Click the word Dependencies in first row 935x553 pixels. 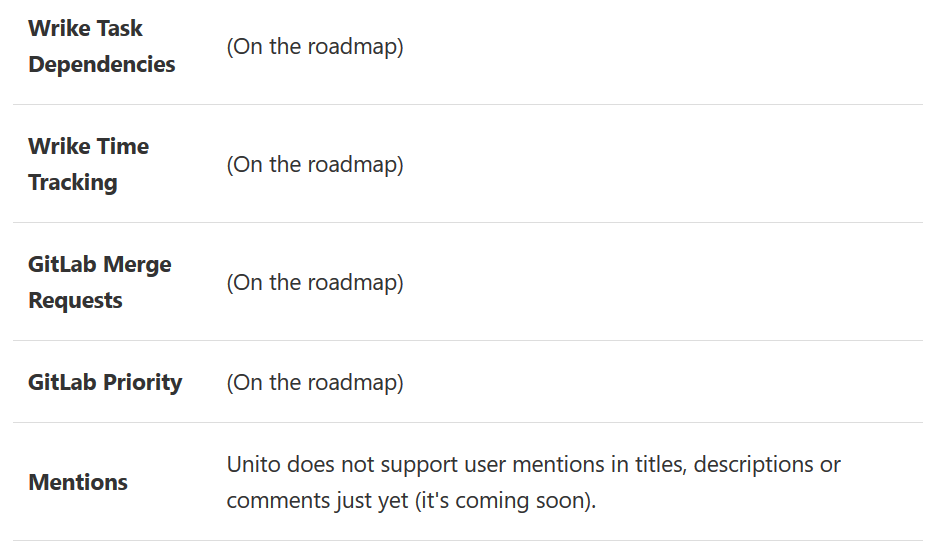click(101, 64)
